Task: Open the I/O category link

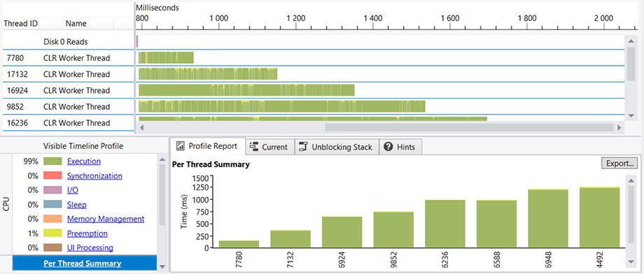Action: tap(73, 190)
